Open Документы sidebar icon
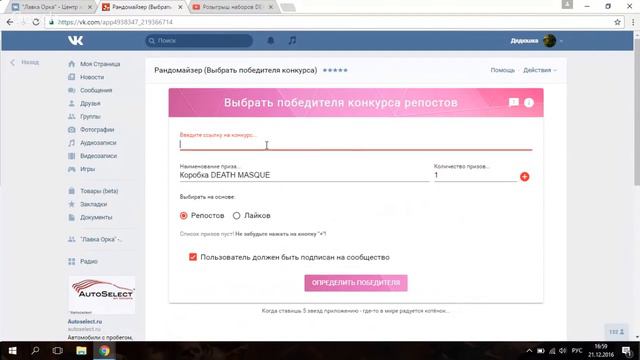The image size is (640, 360). 72,217
